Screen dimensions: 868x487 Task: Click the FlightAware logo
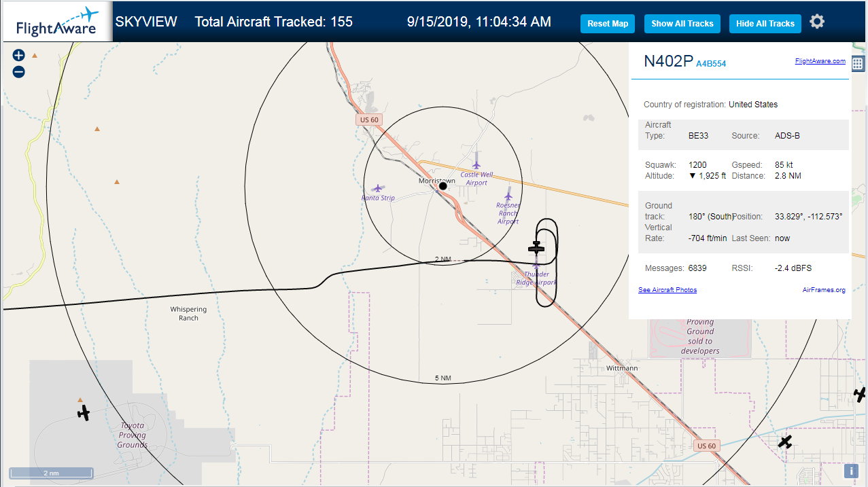coord(56,22)
